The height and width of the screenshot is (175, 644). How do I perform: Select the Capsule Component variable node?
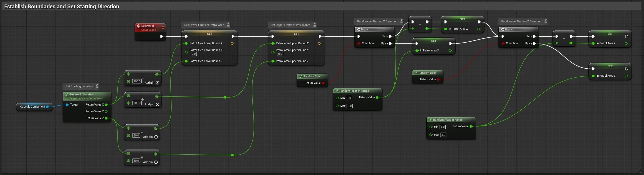coord(34,107)
